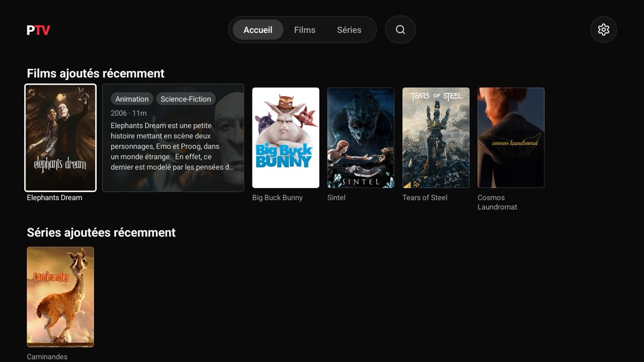Switch to the Accueil tab

(258, 30)
